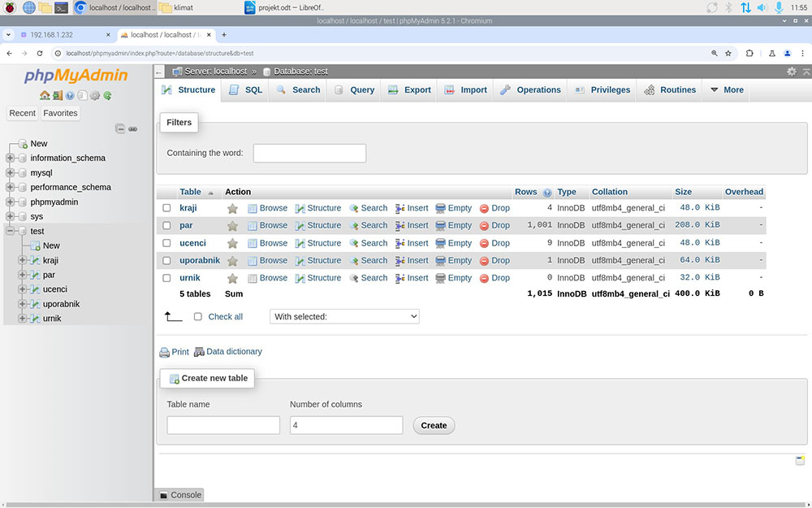Open the browser extensions puzzle icon
This screenshot has width=812, height=508.
point(749,54)
